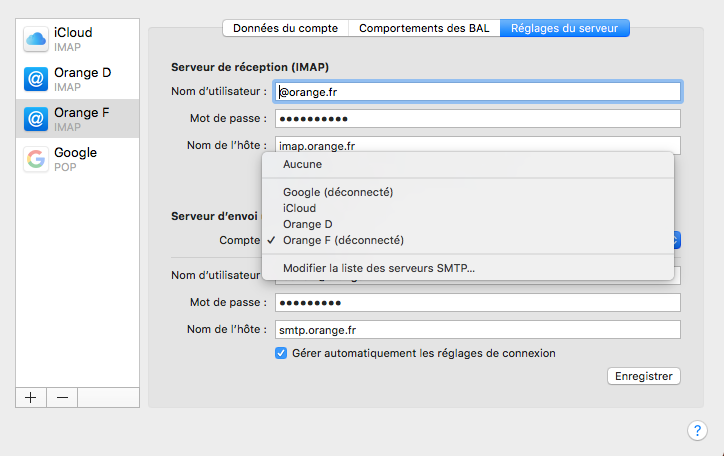This screenshot has width=724, height=456.
Task: Remove selected account with minus button
Action: pyautogui.click(x=62, y=397)
